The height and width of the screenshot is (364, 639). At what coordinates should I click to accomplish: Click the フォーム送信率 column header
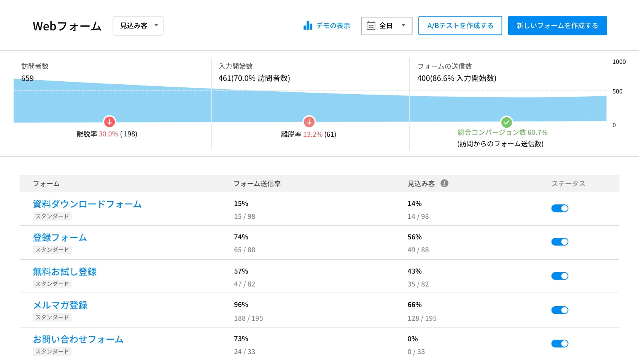coord(257,184)
